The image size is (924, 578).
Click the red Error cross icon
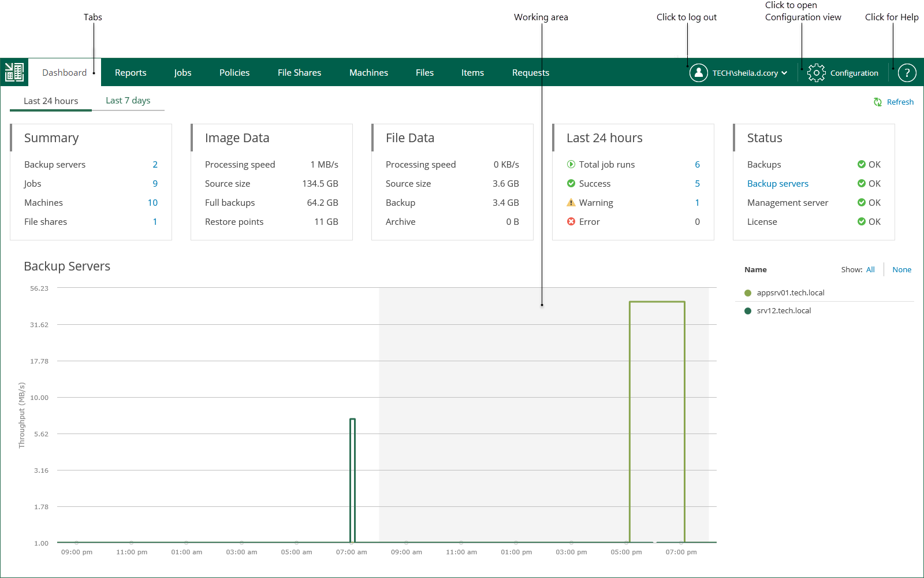(571, 221)
